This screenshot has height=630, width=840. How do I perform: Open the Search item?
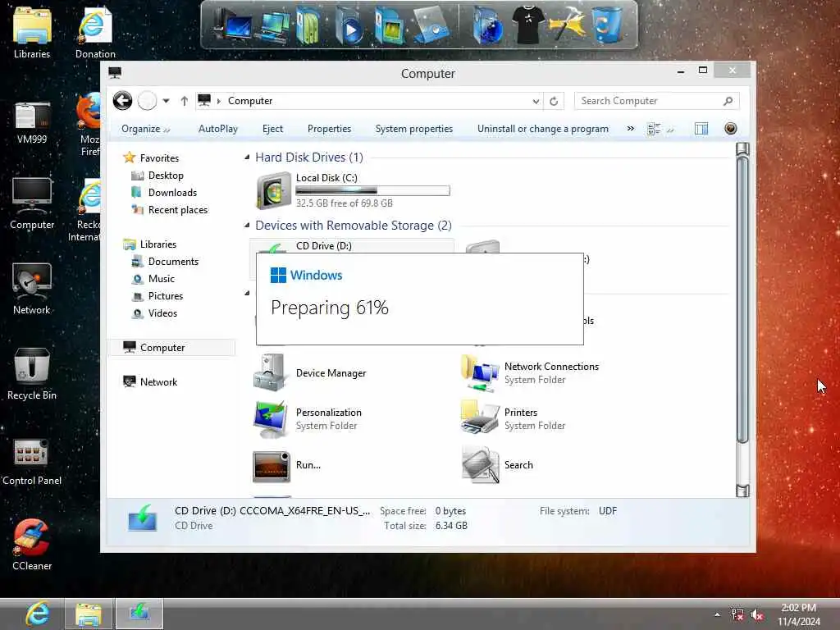[x=497, y=465]
